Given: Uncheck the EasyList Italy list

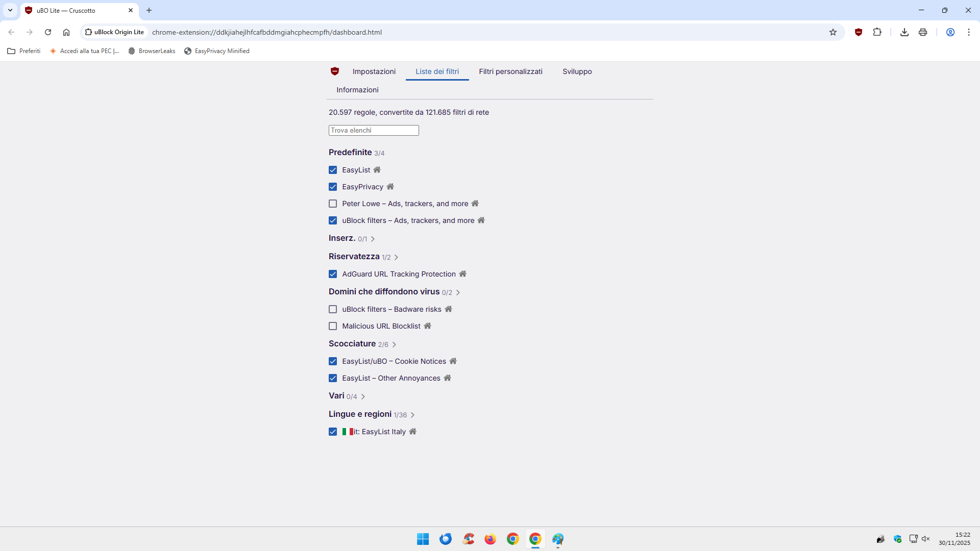Looking at the screenshot, I should pos(333,432).
